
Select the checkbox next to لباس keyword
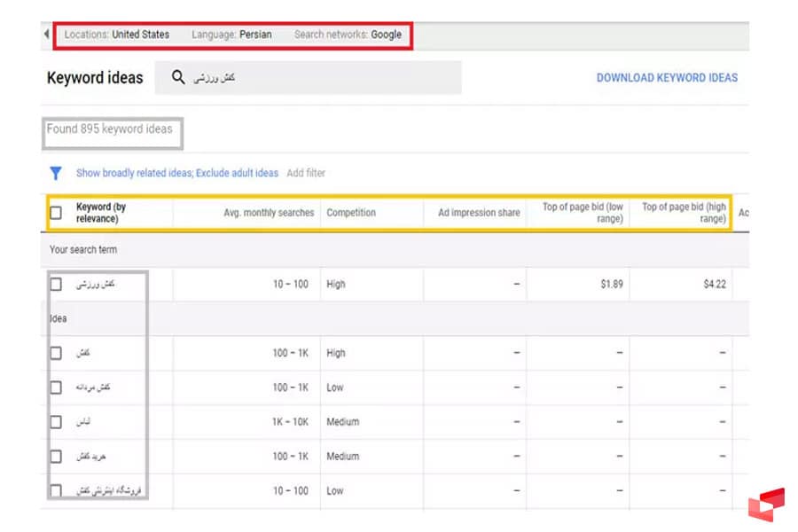coord(56,422)
